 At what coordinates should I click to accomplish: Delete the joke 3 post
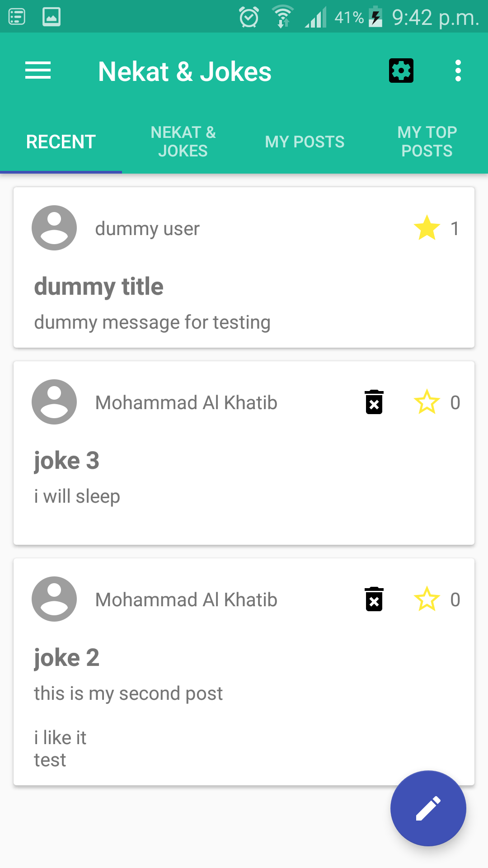point(374,402)
